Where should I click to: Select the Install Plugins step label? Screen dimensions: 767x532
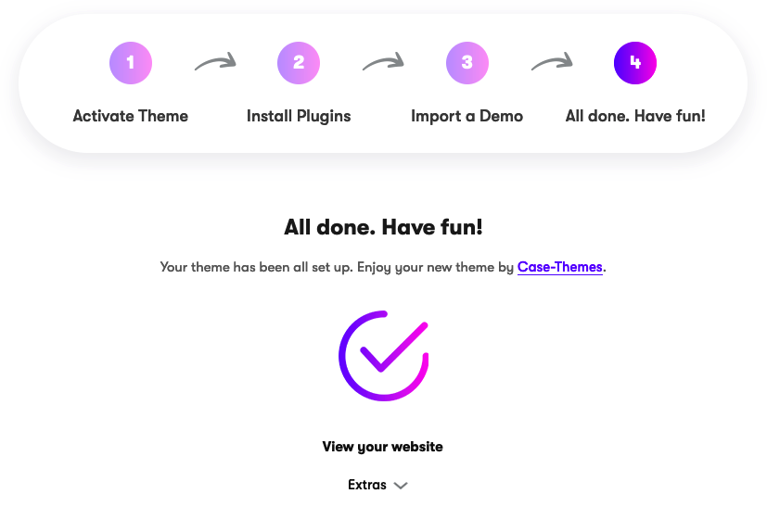click(x=299, y=117)
